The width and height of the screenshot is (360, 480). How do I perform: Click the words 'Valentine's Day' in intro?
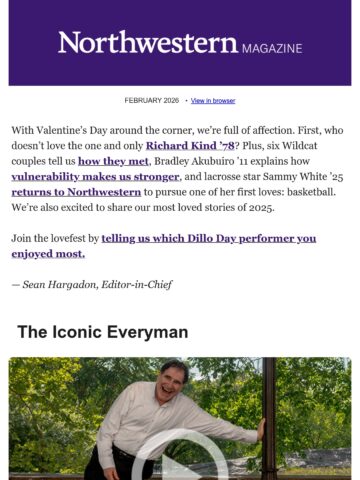(x=72, y=130)
